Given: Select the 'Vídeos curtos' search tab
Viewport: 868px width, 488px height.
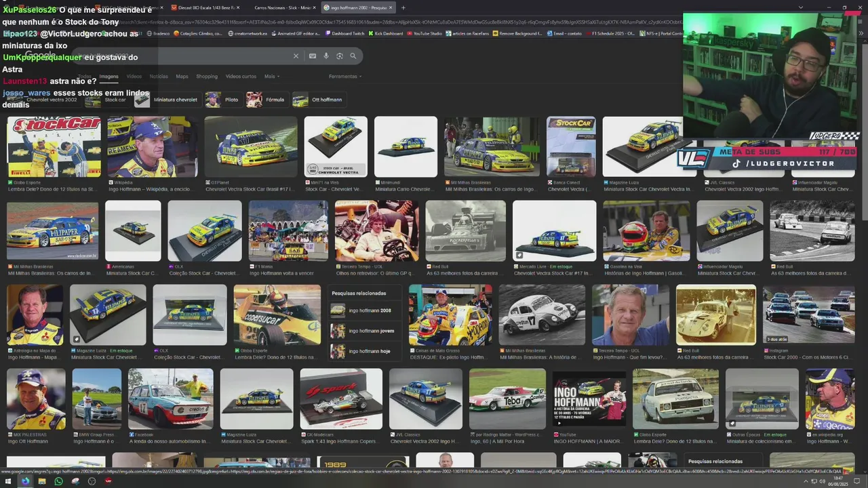Looking at the screenshot, I should (241, 77).
